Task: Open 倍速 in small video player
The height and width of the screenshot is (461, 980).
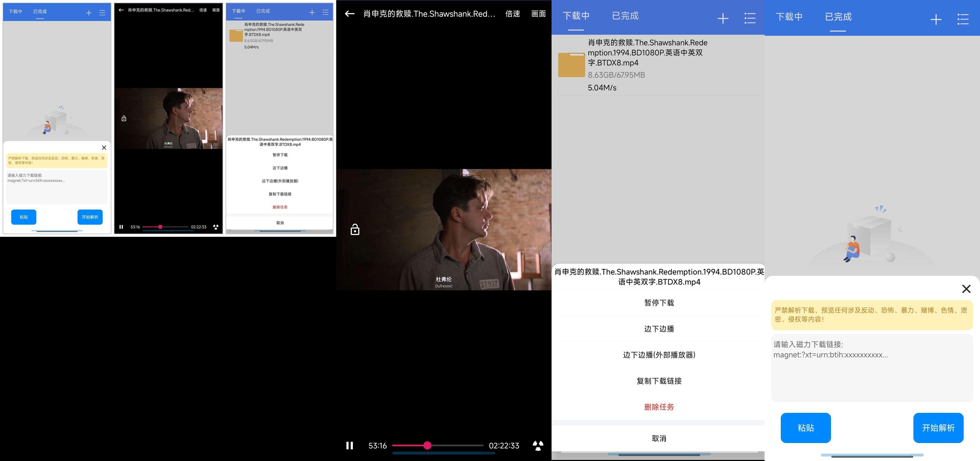Action: coord(203,10)
